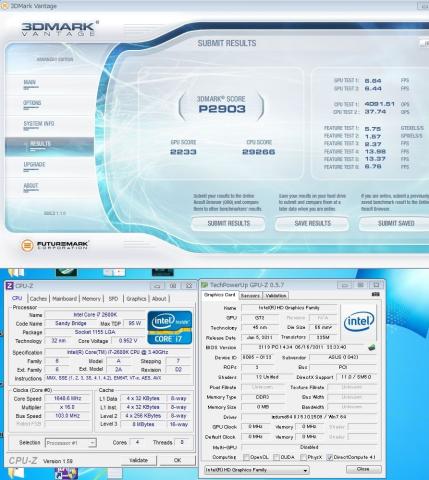Open the ABOUT section in 3DMark
Image resolution: width=429 pixels, height=480 pixels.
[31, 186]
